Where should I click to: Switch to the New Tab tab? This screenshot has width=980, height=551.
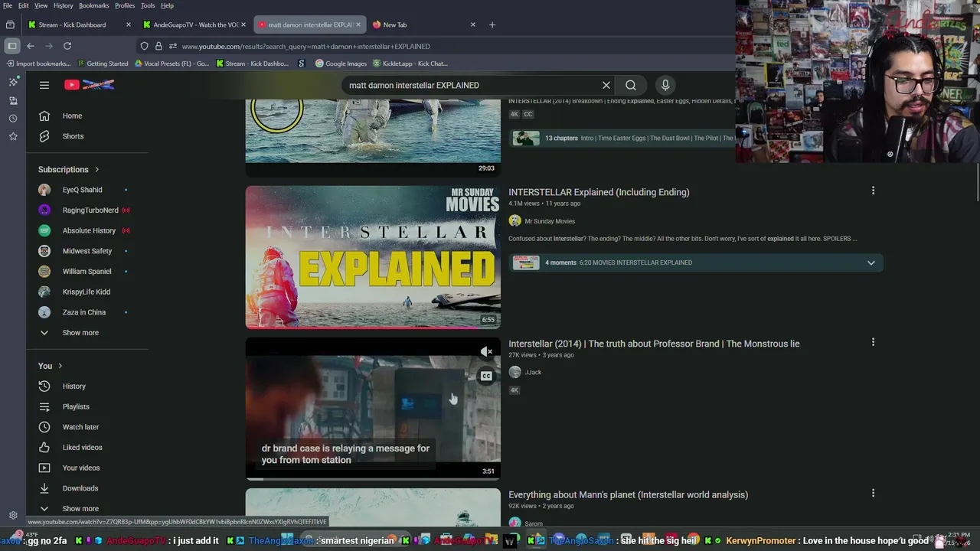[423, 24]
